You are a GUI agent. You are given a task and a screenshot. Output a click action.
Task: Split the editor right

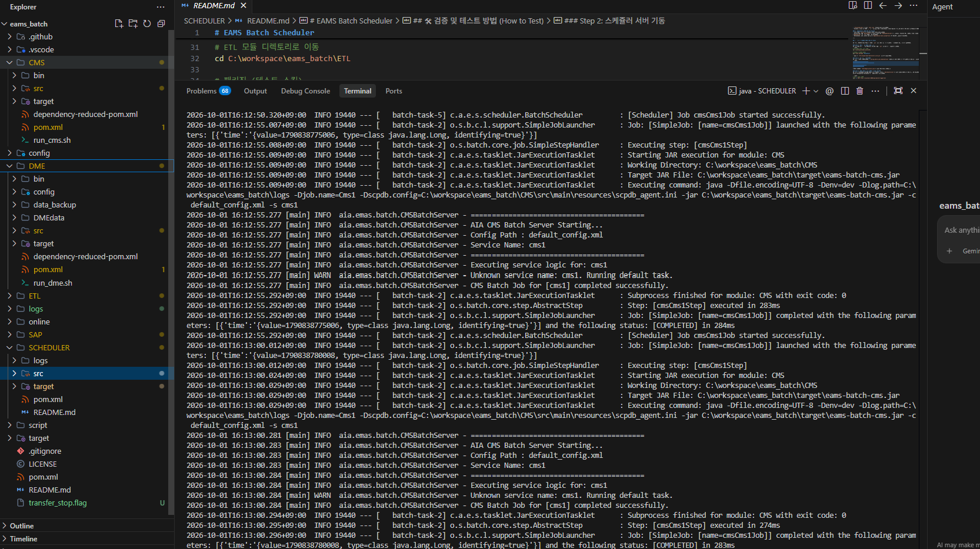868,5
